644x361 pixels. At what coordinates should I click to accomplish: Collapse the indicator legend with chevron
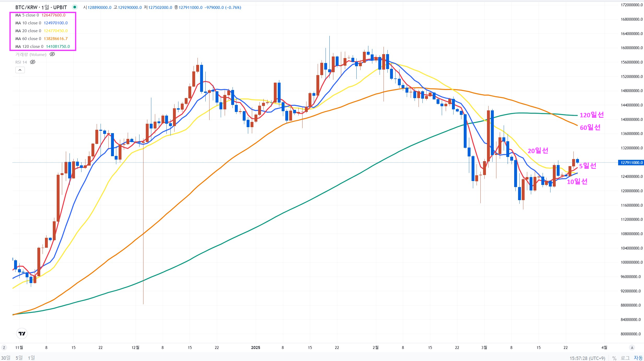point(20,70)
